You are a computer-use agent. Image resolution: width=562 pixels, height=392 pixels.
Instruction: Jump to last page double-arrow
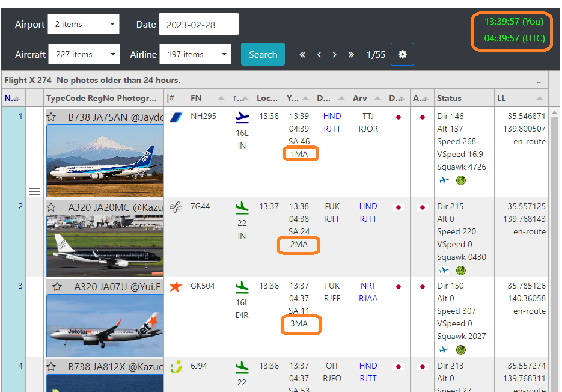pyautogui.click(x=351, y=55)
